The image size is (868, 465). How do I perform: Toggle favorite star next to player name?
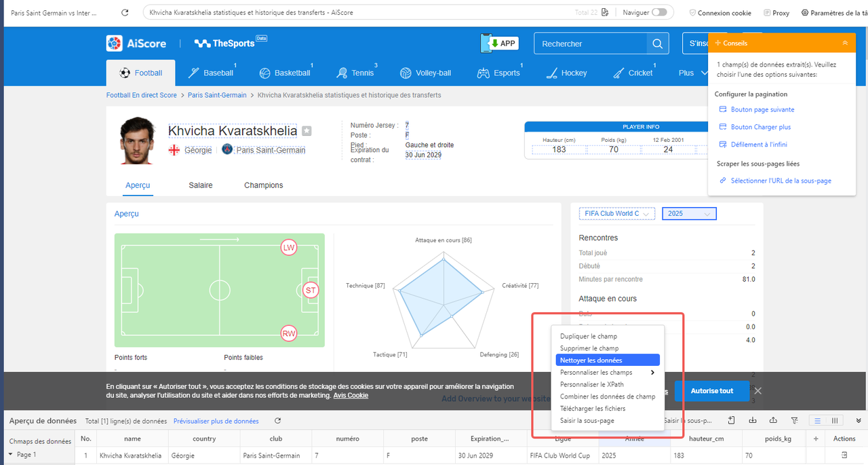pyautogui.click(x=307, y=131)
